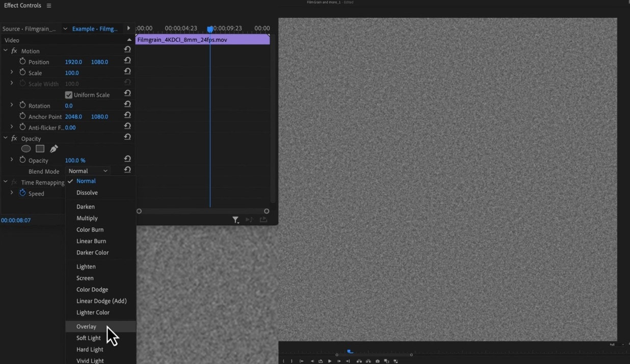Create an ellipse opacity mask
Image resolution: width=630 pixels, height=364 pixels.
click(x=26, y=148)
